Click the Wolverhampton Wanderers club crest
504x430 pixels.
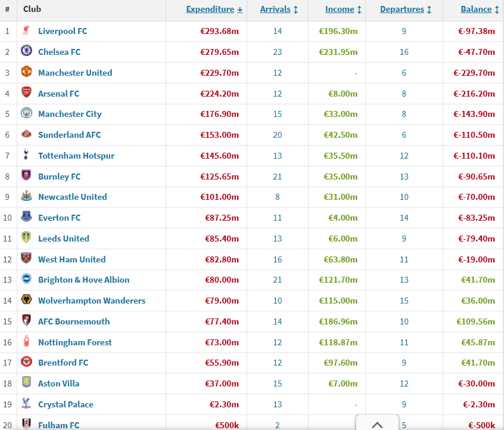[x=26, y=299]
